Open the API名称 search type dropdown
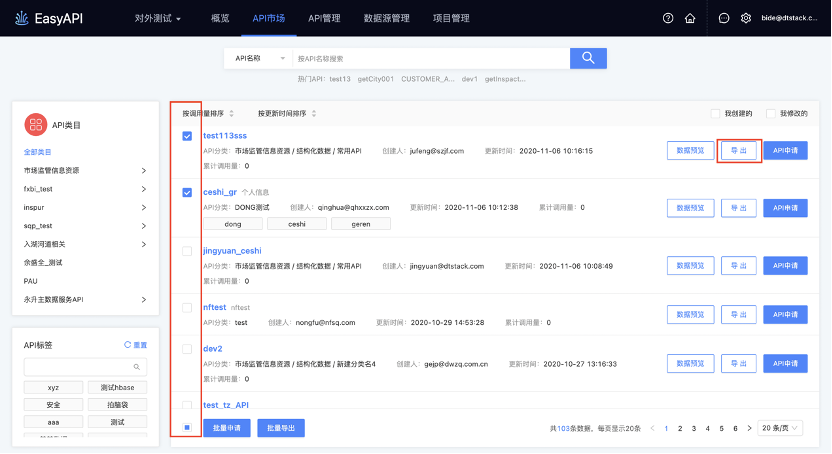 click(x=260, y=58)
